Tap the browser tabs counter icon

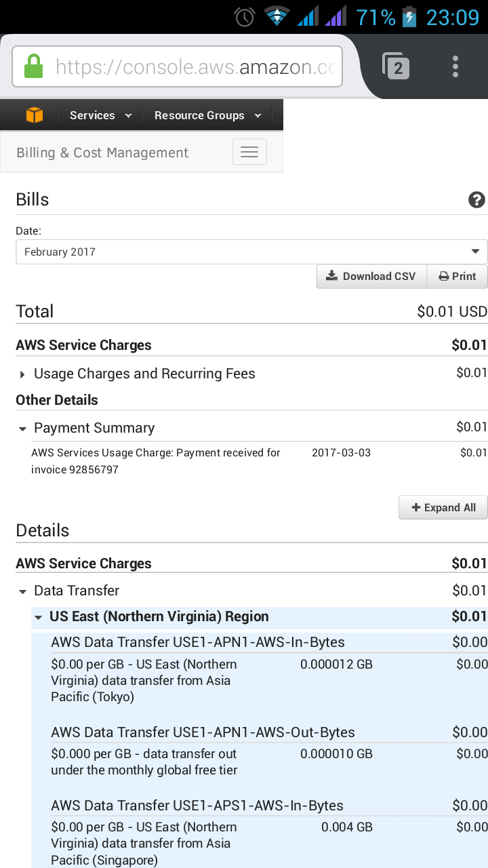pyautogui.click(x=396, y=66)
